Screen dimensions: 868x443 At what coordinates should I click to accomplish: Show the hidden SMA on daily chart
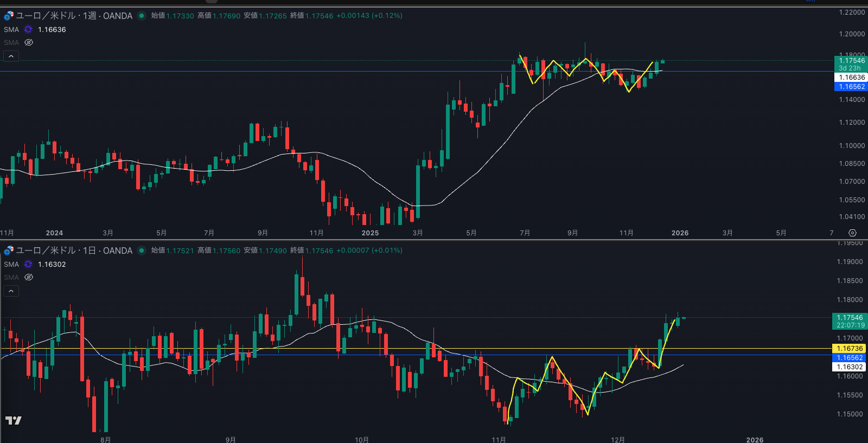coord(29,278)
